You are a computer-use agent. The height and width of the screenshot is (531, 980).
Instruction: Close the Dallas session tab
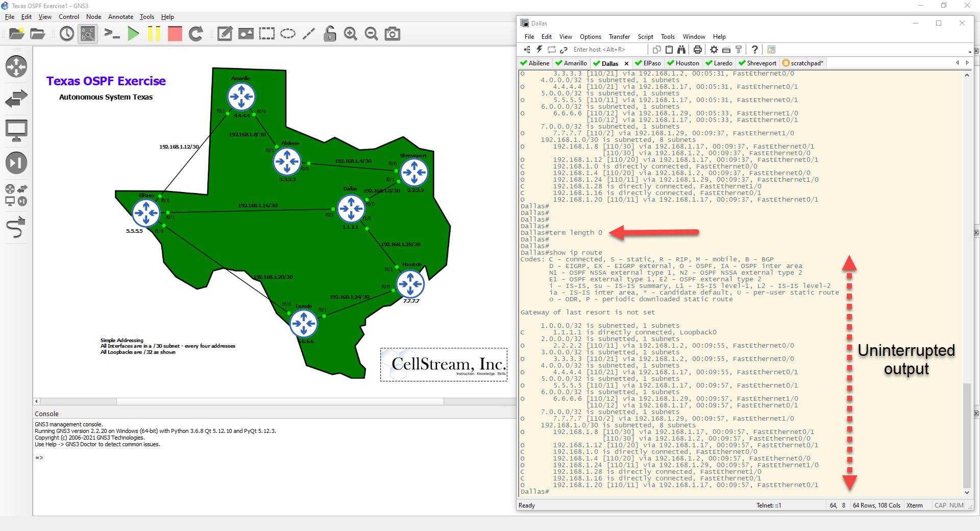coord(626,64)
